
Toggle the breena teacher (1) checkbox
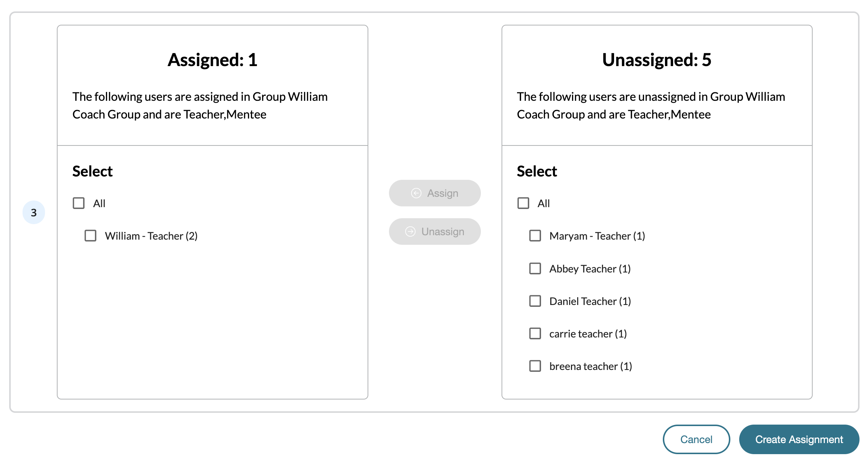click(x=535, y=366)
